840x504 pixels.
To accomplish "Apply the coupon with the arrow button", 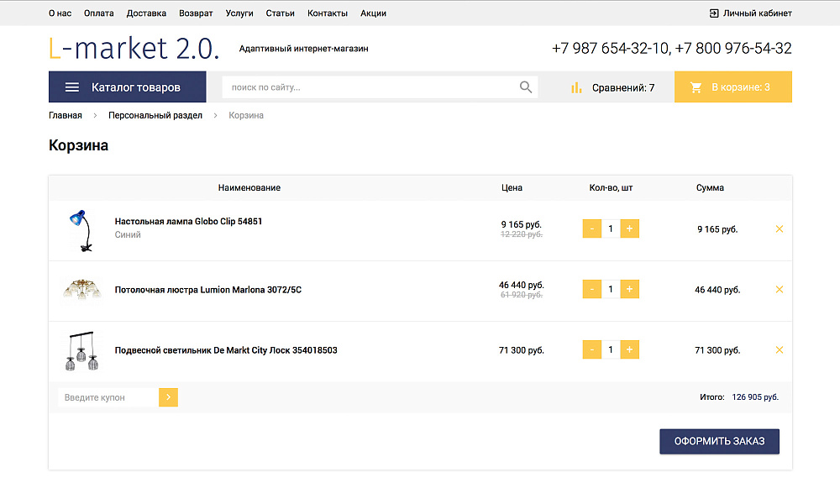I will (x=168, y=396).
